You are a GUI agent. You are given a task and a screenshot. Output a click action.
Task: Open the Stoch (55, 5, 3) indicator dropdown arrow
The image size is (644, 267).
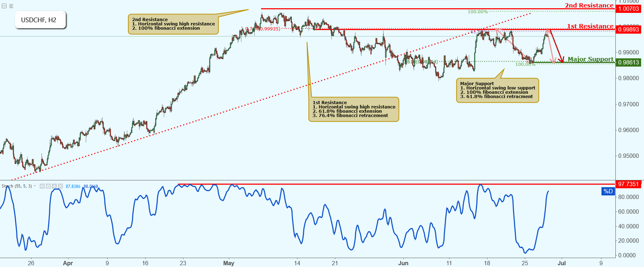(x=35, y=186)
